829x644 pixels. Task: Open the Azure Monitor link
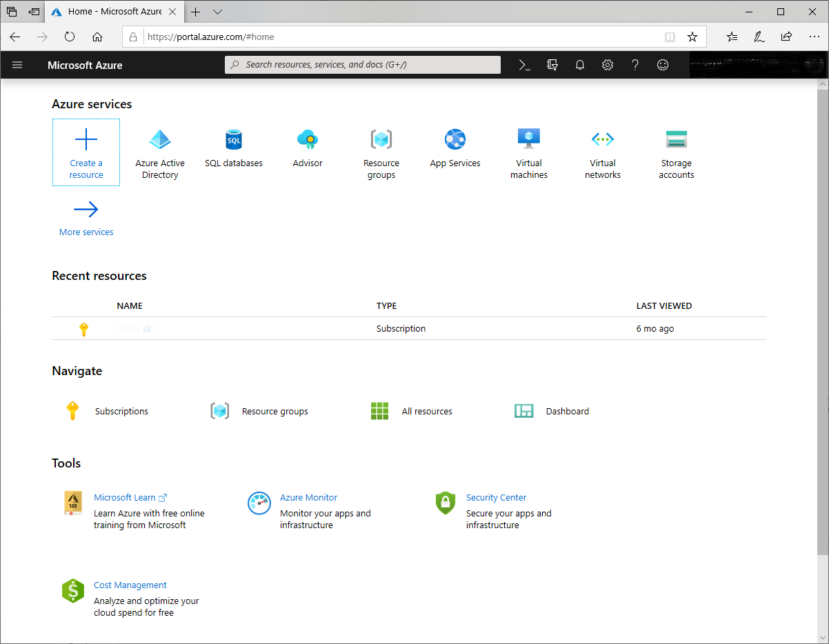[309, 497]
